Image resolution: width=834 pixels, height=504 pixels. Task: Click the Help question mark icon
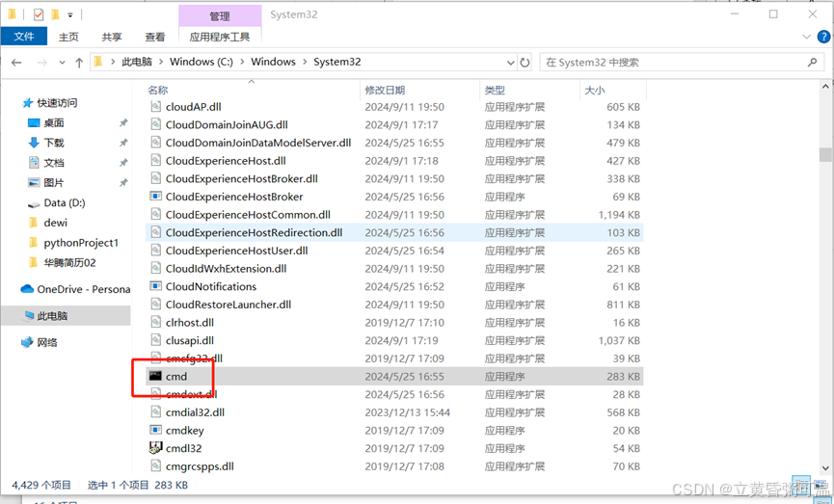(823, 37)
